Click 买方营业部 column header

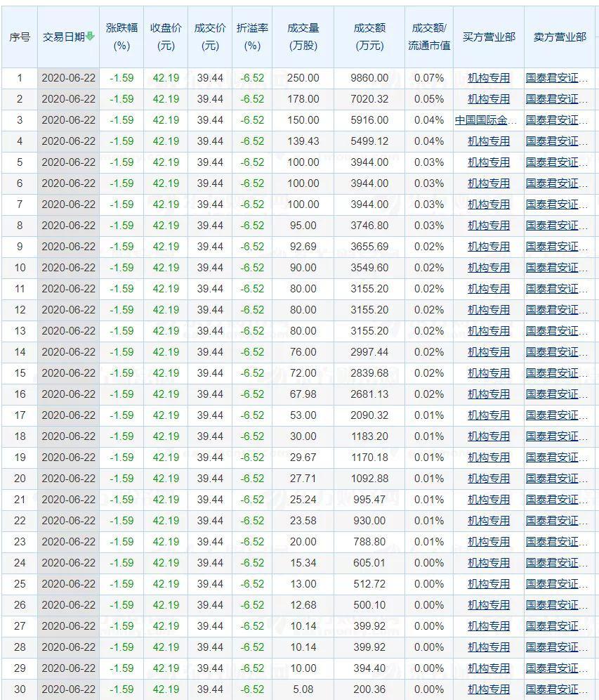[x=489, y=37]
